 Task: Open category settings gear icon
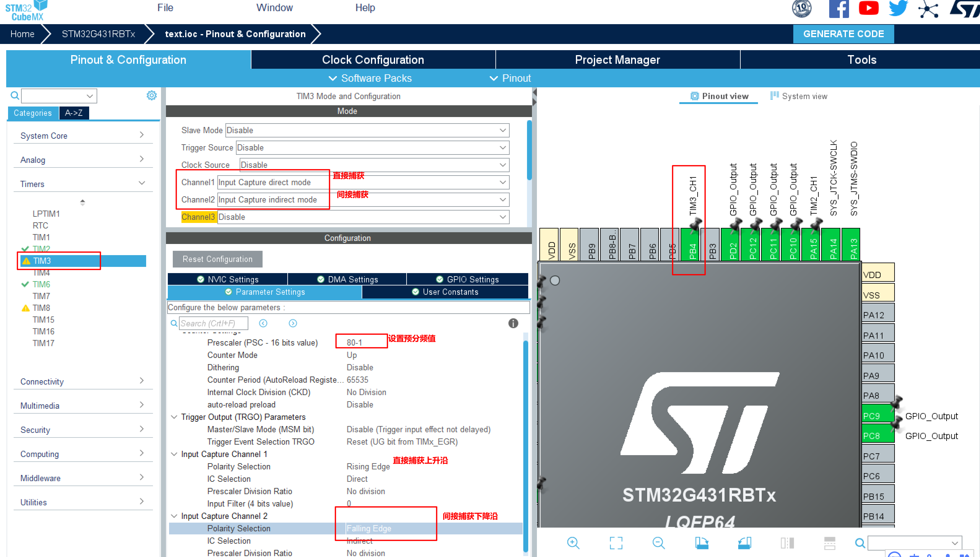151,95
